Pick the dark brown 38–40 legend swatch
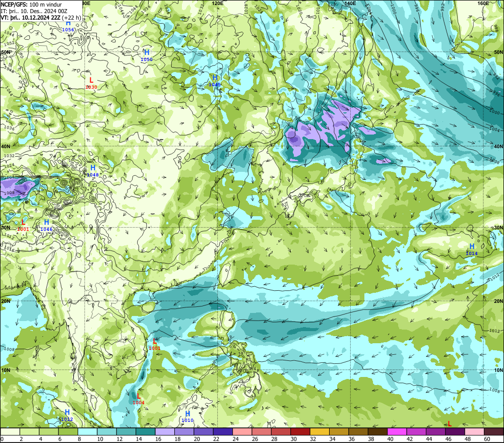 377,431
